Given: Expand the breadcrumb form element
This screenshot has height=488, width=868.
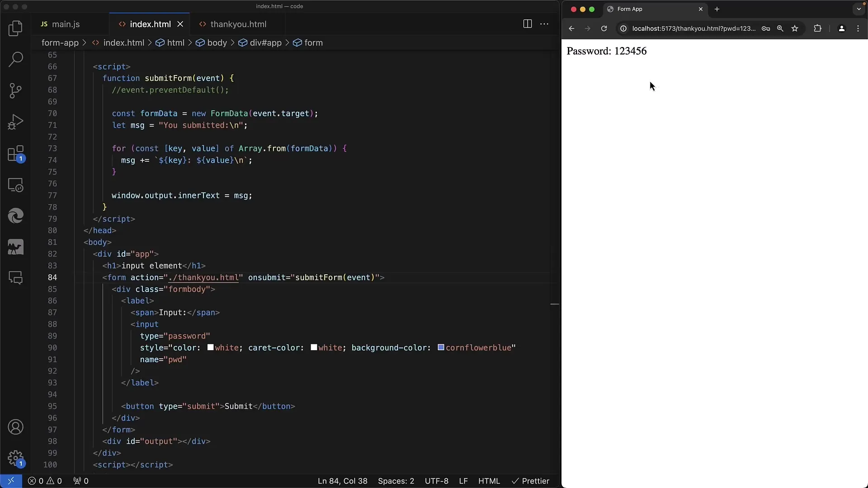Looking at the screenshot, I should click(x=314, y=42).
